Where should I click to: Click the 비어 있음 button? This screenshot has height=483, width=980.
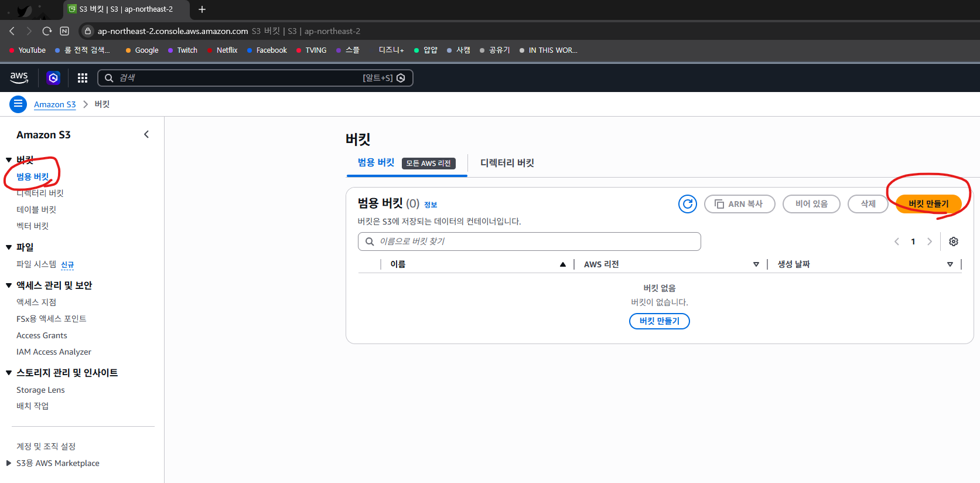coord(811,204)
